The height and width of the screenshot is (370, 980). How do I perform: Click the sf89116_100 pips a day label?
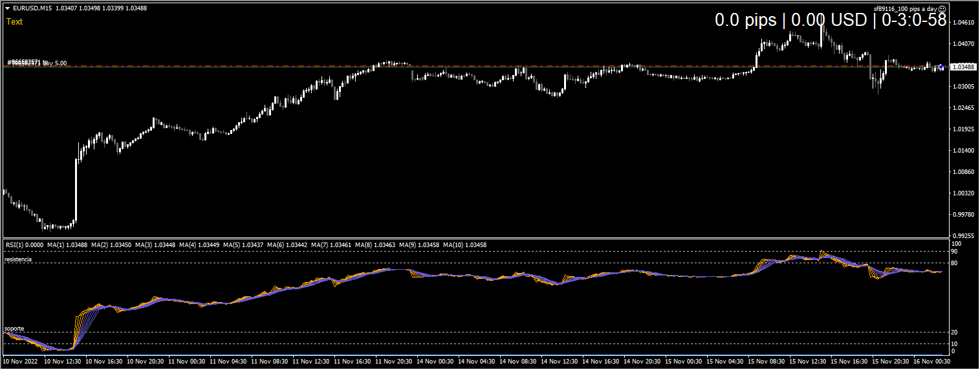point(904,9)
